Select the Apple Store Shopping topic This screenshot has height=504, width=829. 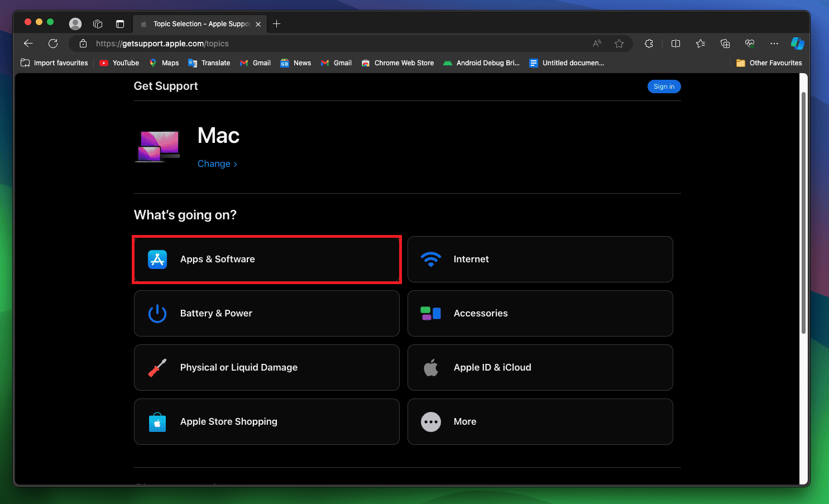point(267,422)
